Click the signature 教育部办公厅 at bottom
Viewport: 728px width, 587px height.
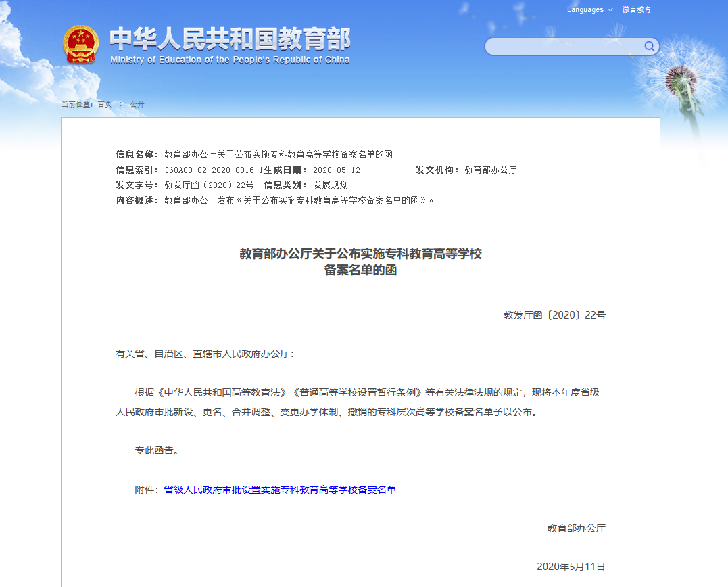pos(576,528)
